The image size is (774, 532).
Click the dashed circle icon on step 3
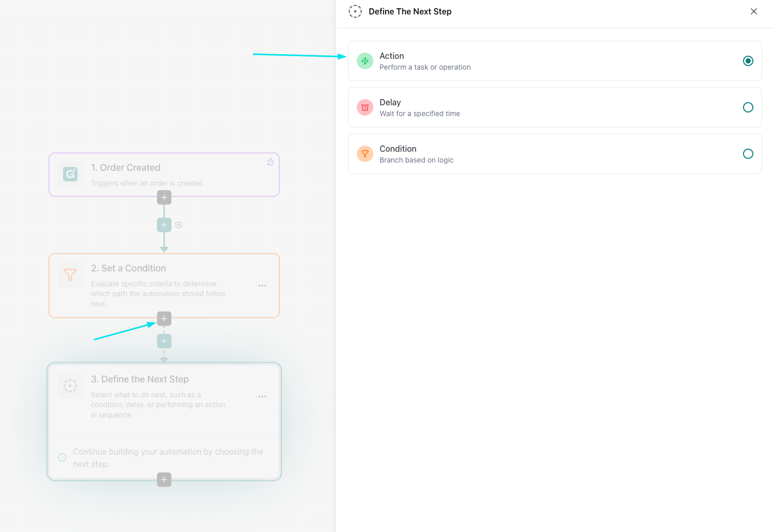pos(70,385)
